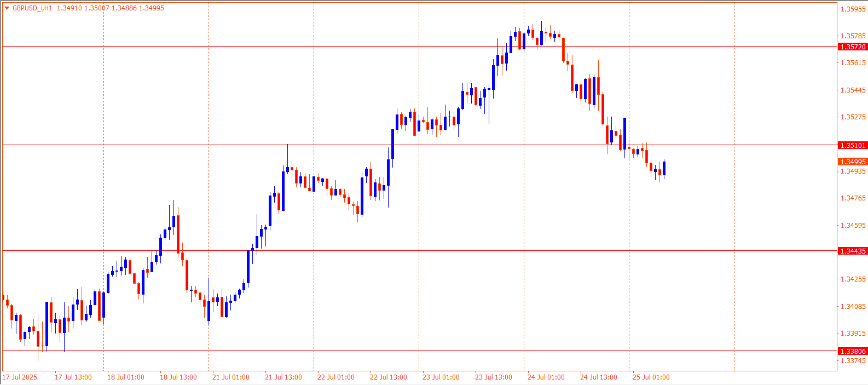
Task: Click the 1.35275 price scale label
Action: click(x=853, y=117)
